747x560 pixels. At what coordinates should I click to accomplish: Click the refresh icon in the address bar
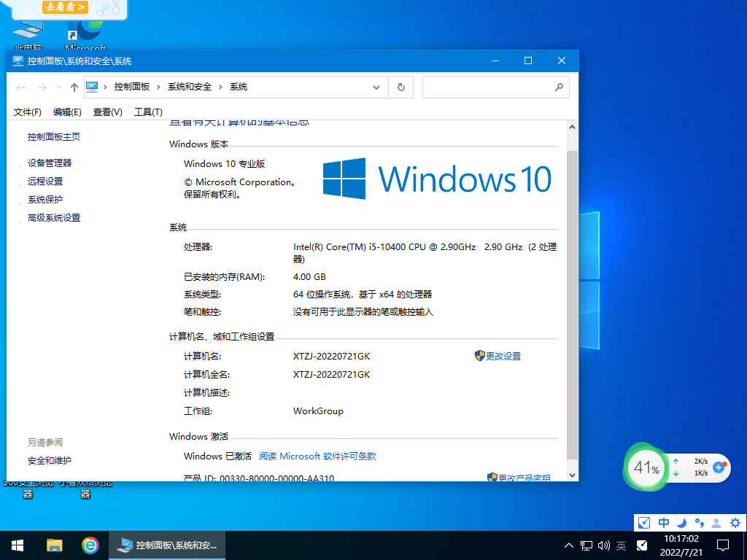tap(400, 87)
